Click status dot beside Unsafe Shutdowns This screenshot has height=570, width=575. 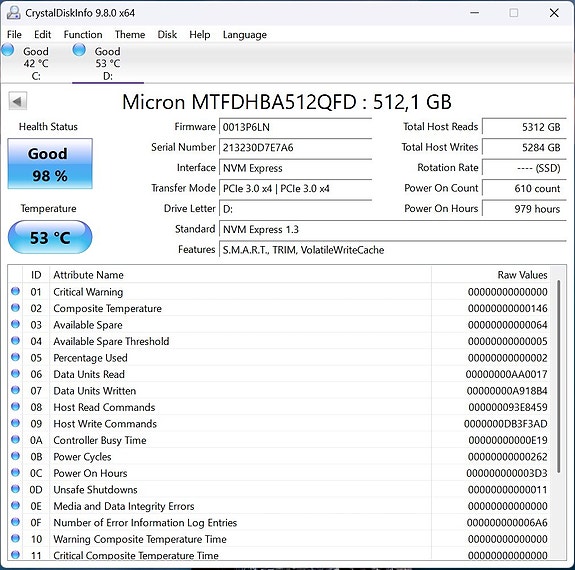[15, 489]
